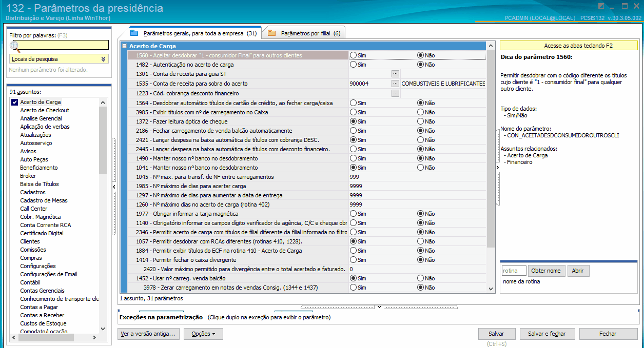Open the lookup button for 1301 Conta de receita para guia ST
Viewport: 644px width, 348px height.
click(x=395, y=74)
